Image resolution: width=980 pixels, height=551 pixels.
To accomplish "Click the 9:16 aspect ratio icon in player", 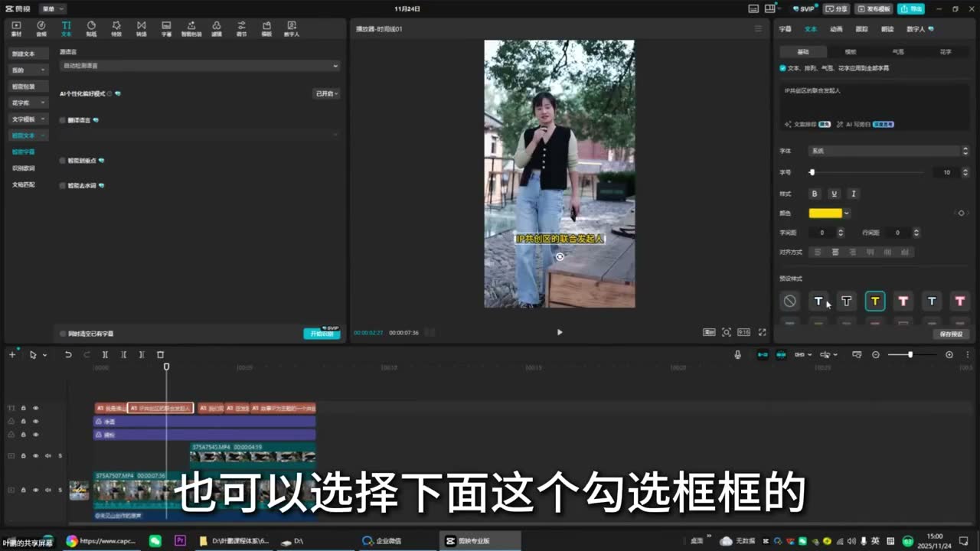I will click(x=743, y=332).
